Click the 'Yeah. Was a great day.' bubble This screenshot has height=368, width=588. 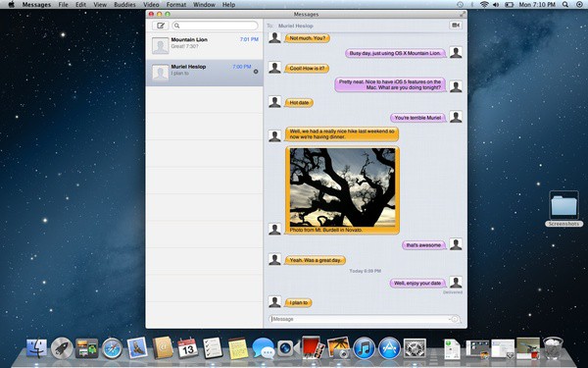[315, 260]
